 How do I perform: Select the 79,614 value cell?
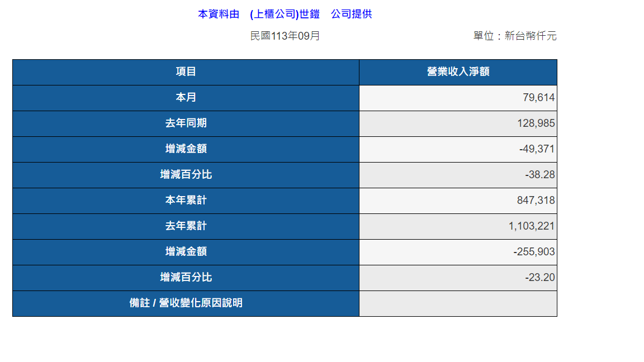[538, 98]
